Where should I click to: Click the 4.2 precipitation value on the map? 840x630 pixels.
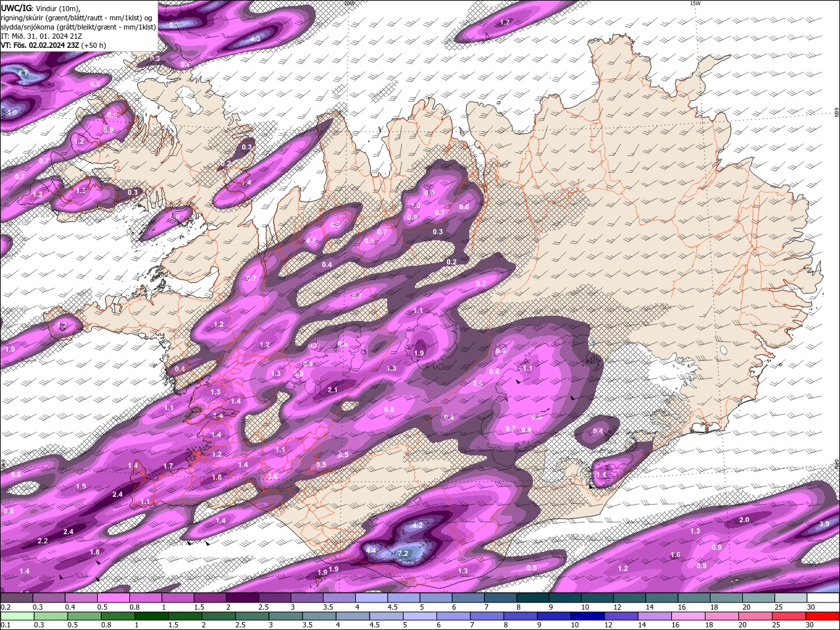(x=417, y=526)
